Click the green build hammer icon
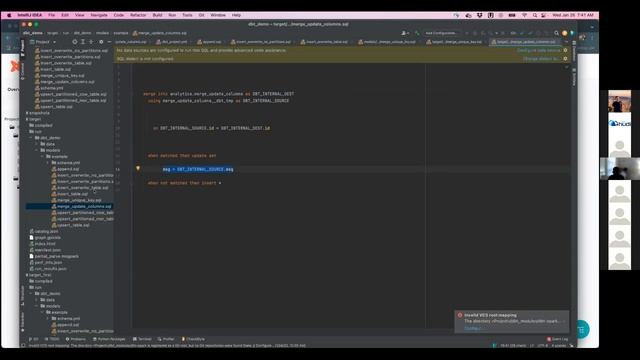This screenshot has height=360, width=640. pos(417,33)
